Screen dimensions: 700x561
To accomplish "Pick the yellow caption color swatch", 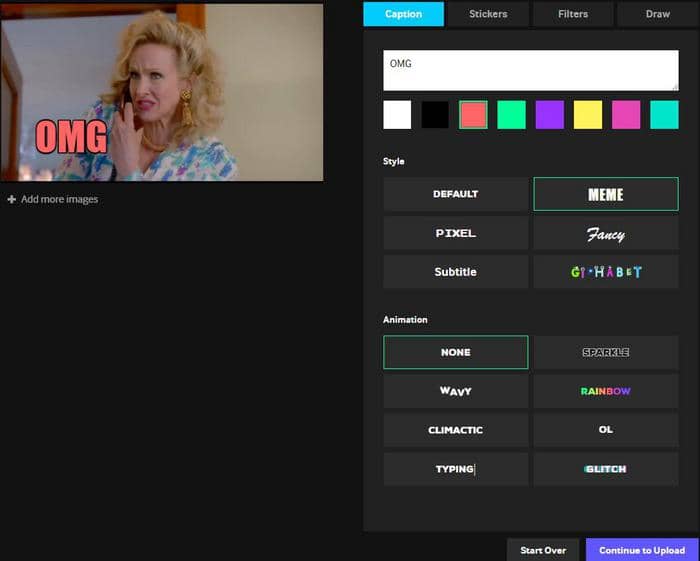I will point(588,115).
